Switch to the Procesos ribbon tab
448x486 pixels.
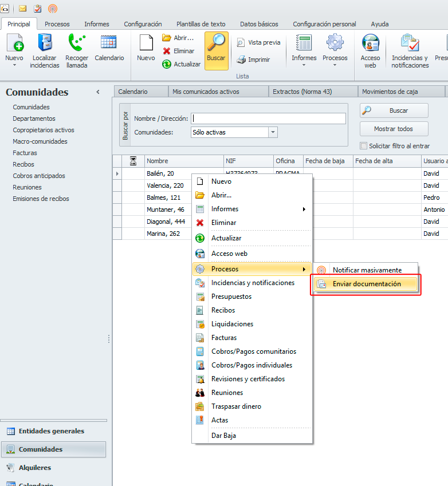[57, 24]
